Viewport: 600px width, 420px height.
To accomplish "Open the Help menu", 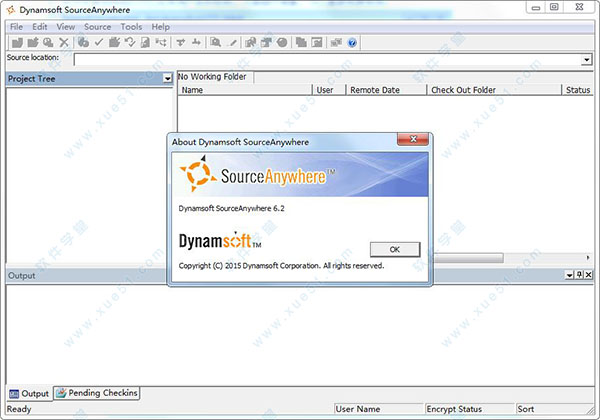I will (x=160, y=27).
